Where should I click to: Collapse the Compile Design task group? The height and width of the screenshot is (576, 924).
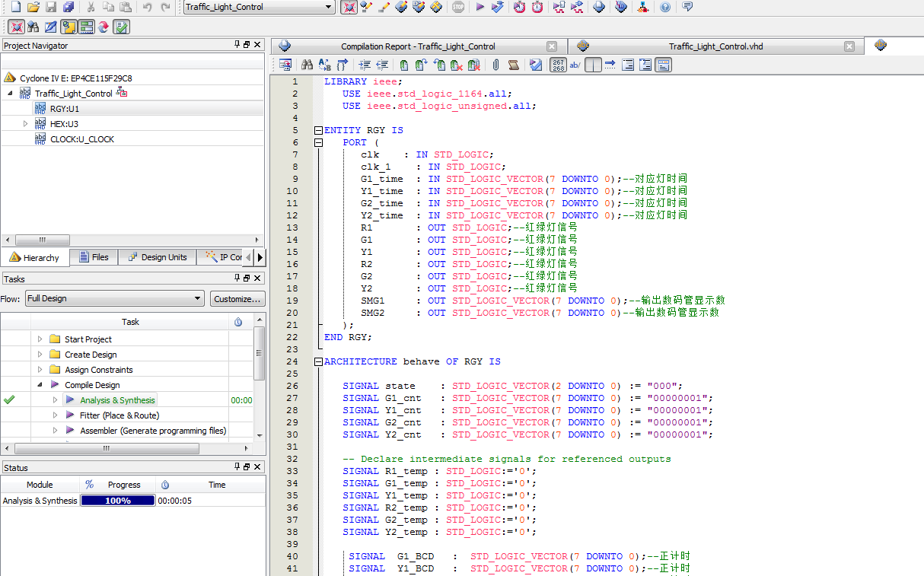(40, 385)
